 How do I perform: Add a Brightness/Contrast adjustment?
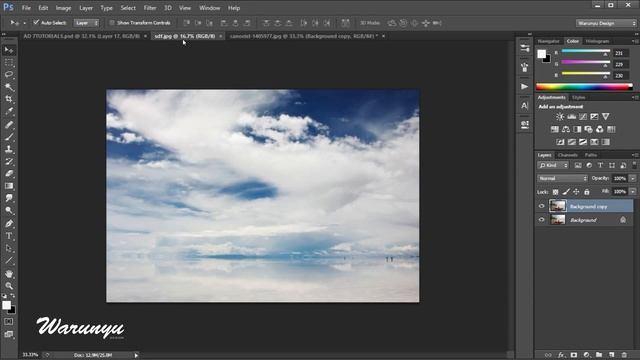[x=560, y=117]
